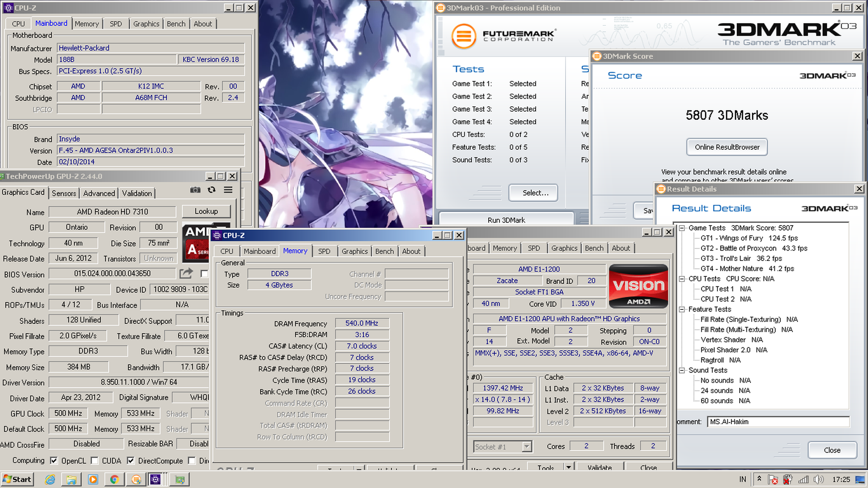The width and height of the screenshot is (868, 488).
Task: Open the Advanced tab in GPU-Z
Action: click(99, 193)
